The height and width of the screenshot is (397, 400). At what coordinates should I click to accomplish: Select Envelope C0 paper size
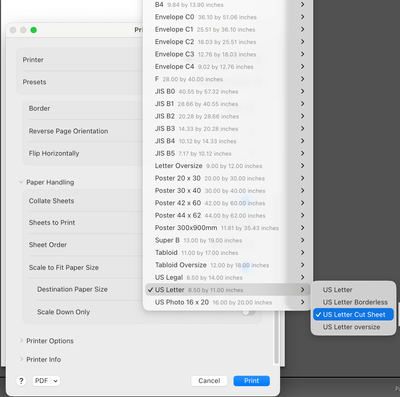click(x=228, y=17)
